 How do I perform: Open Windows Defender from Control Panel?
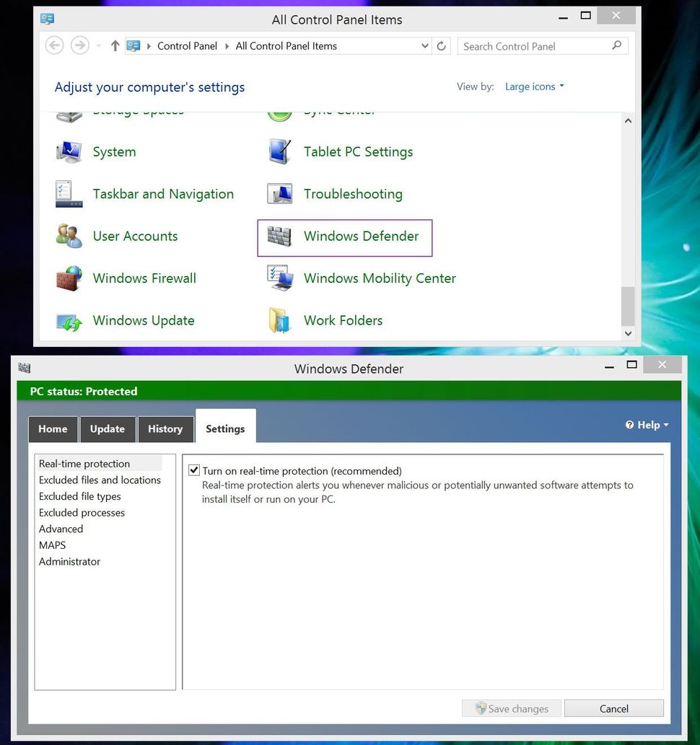coord(362,236)
